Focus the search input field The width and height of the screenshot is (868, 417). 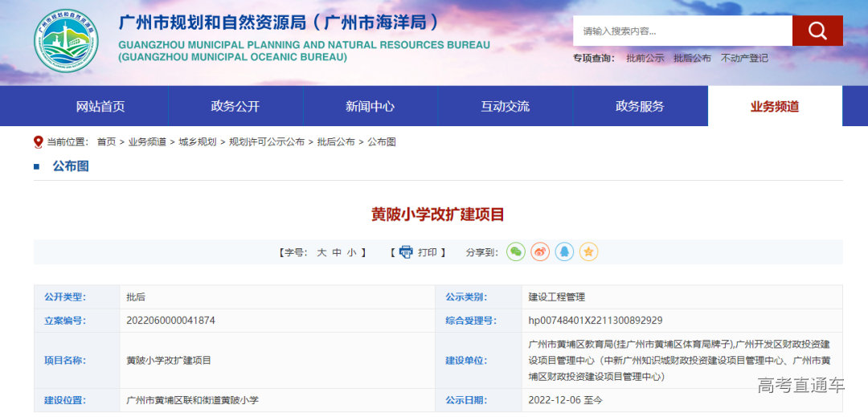click(x=683, y=31)
